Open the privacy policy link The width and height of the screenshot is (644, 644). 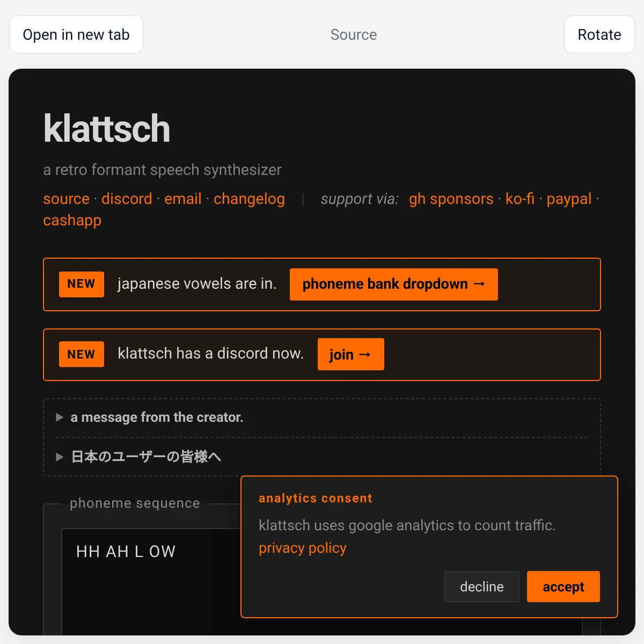303,548
